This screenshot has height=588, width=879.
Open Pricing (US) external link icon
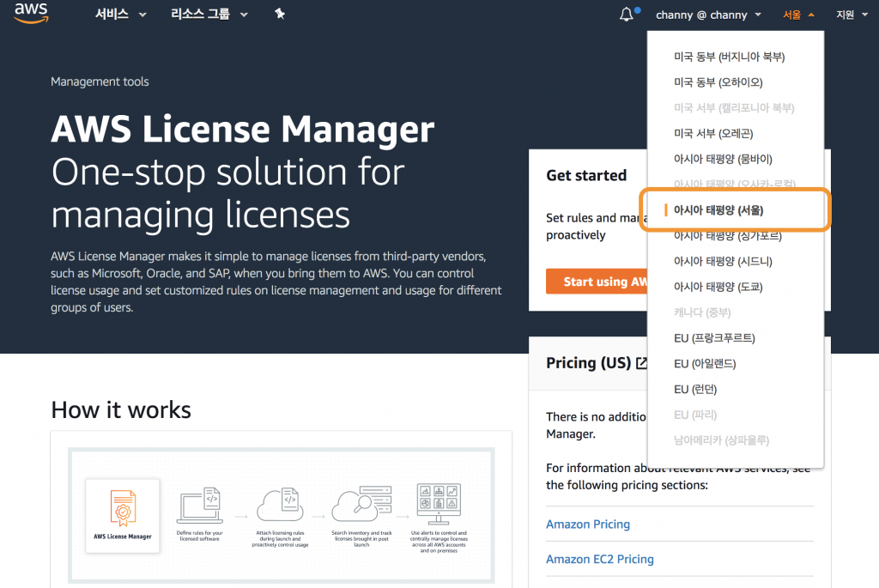tap(642, 363)
